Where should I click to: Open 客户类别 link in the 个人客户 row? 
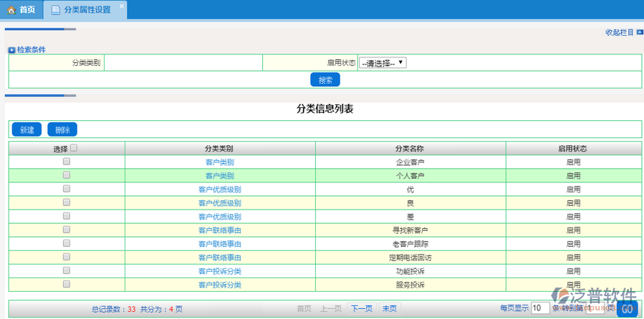[x=219, y=175]
